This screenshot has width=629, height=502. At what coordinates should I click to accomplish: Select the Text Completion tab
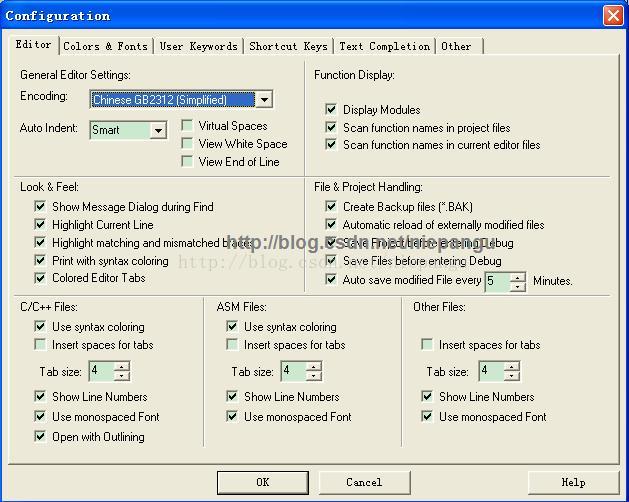click(x=384, y=47)
